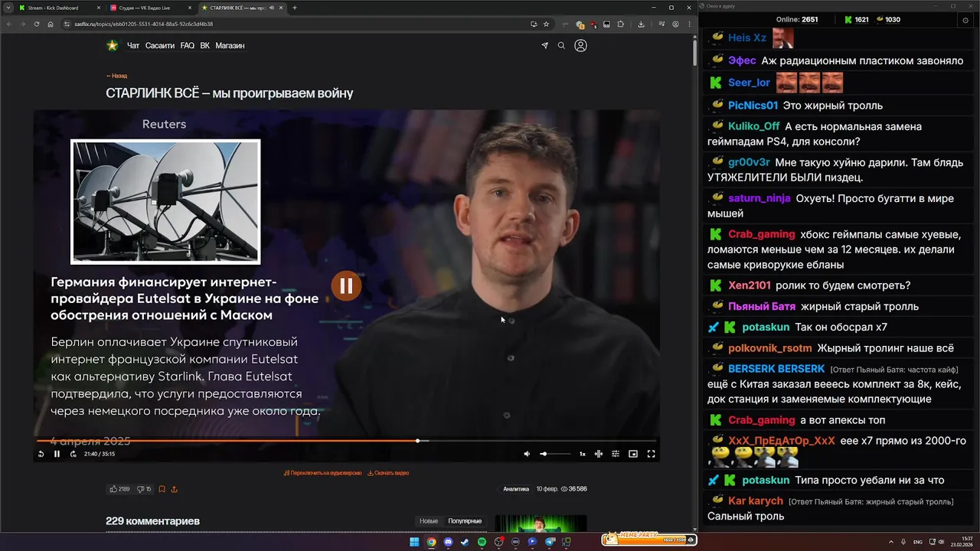
Task: Open the tab search dropdown arrow
Action: 8,8
